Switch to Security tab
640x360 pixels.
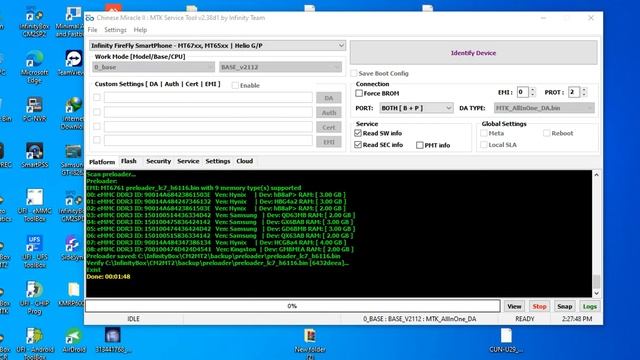click(x=158, y=161)
